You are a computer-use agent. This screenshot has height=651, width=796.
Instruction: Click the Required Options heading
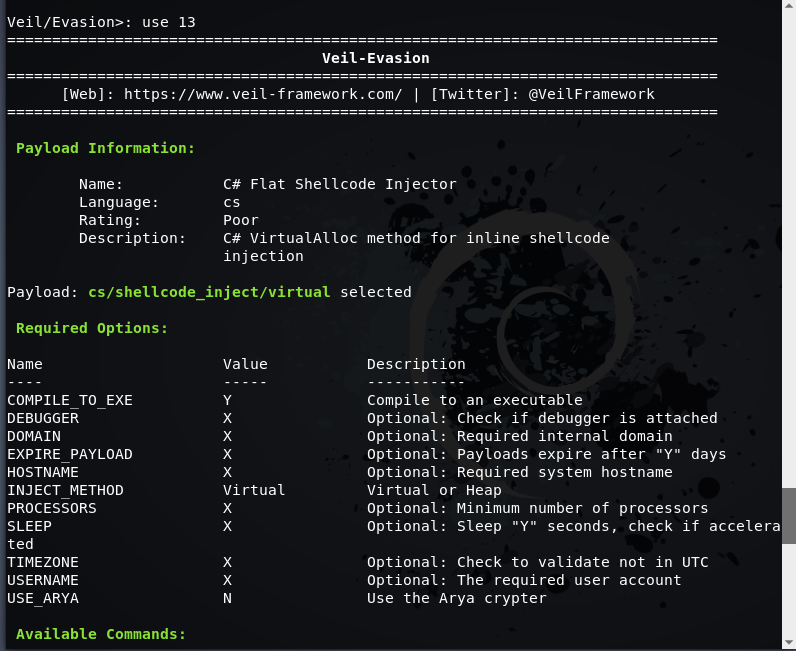[x=92, y=328]
